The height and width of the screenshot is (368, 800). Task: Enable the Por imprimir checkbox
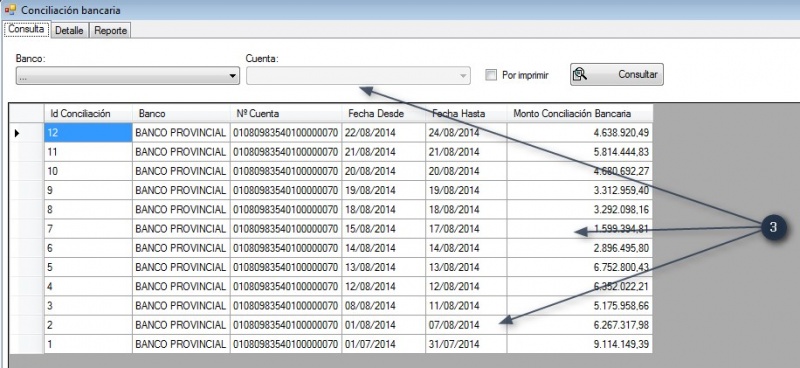[x=491, y=75]
